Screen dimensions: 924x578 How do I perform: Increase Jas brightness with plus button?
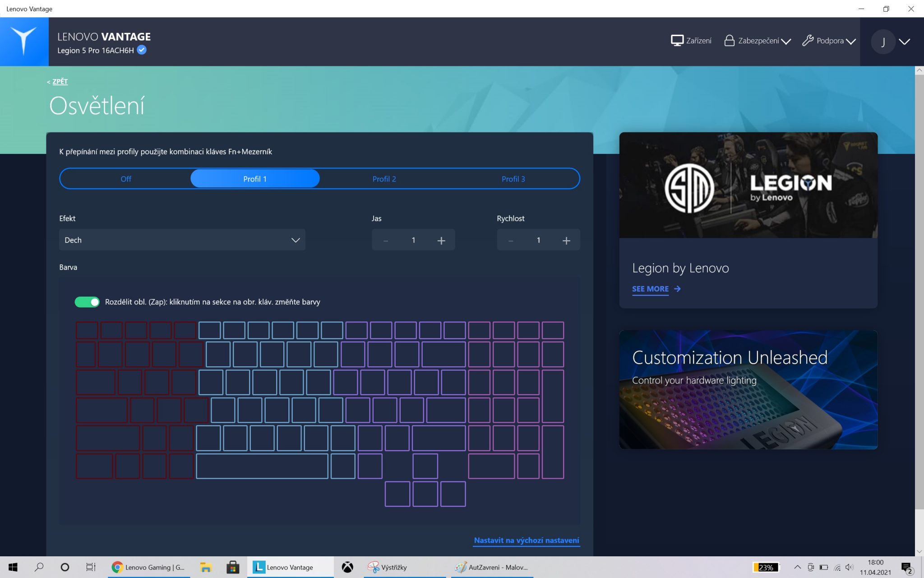441,240
